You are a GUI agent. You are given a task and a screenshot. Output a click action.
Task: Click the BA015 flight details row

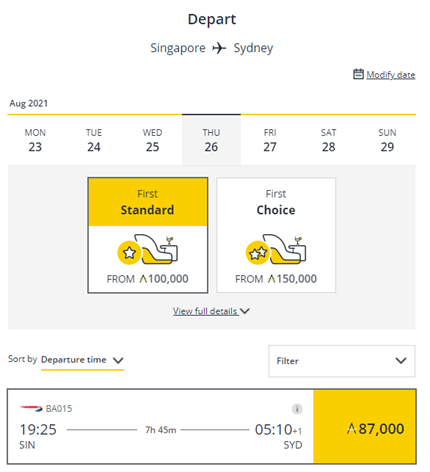pos(160,427)
